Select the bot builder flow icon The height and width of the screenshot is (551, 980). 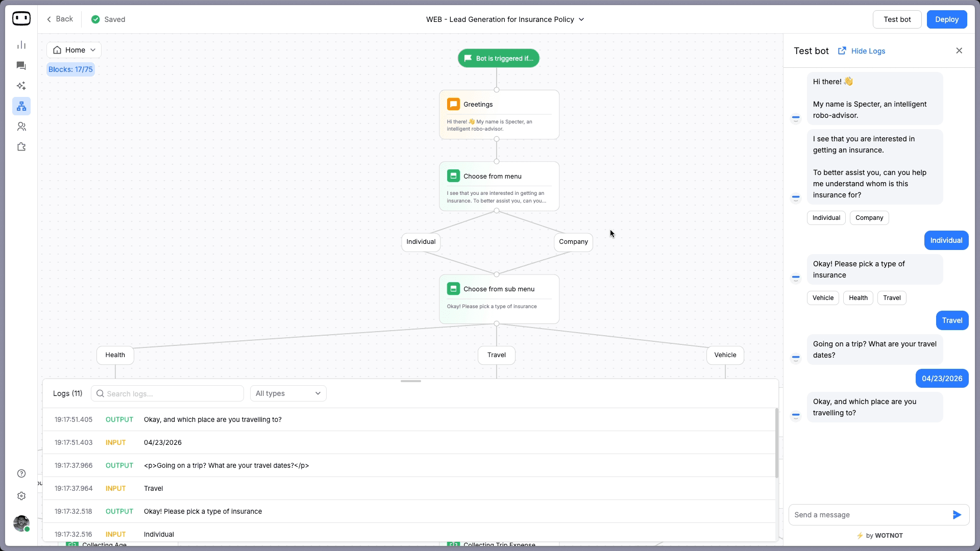coord(21,106)
